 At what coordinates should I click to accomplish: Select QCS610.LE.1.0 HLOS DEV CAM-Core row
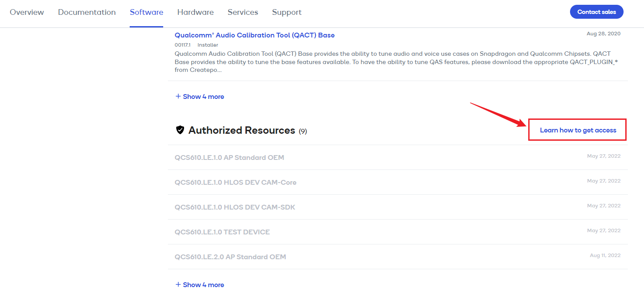click(398, 182)
